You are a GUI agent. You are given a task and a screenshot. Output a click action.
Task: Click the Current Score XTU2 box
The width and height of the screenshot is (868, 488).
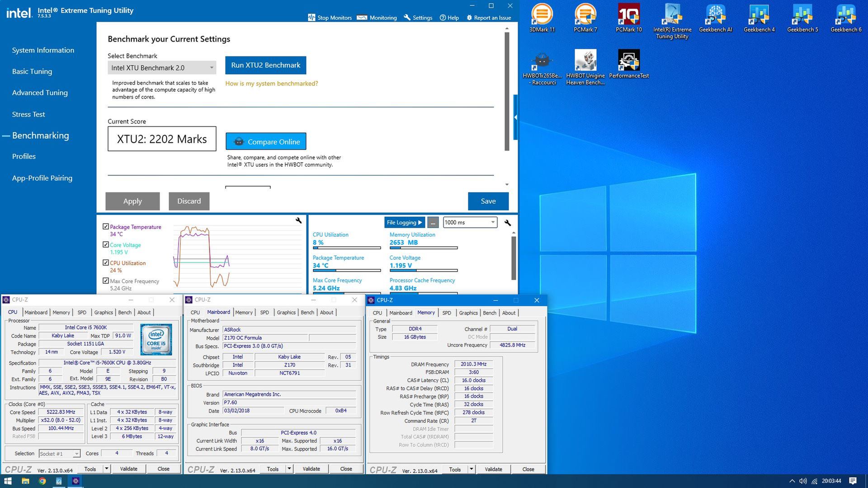point(162,139)
